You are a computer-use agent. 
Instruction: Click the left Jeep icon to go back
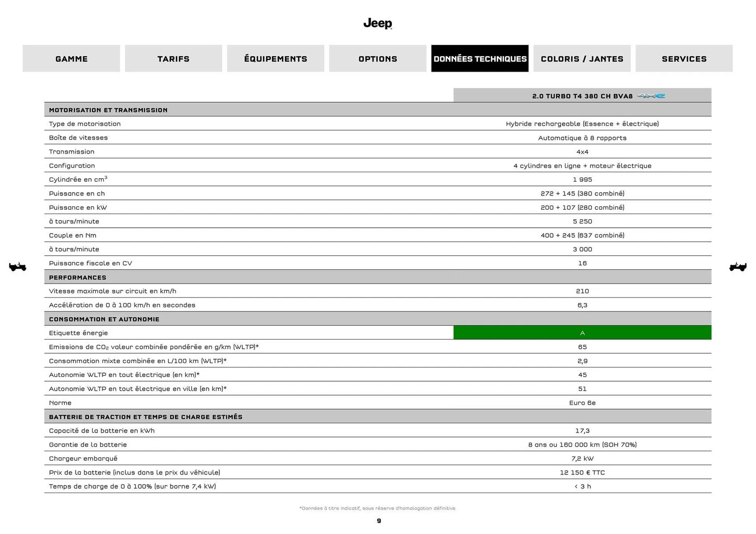17,267
